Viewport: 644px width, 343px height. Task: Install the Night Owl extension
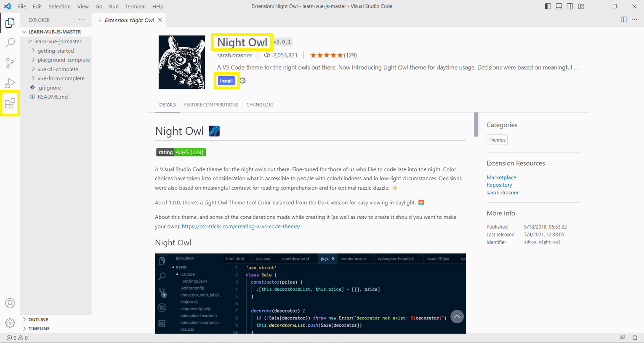click(x=226, y=81)
